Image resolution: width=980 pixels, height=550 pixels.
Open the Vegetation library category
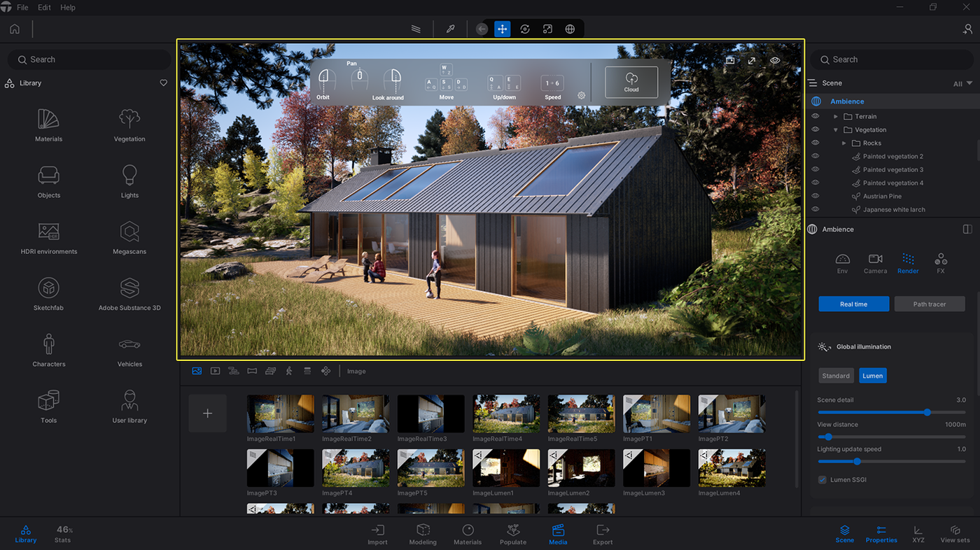pos(129,125)
